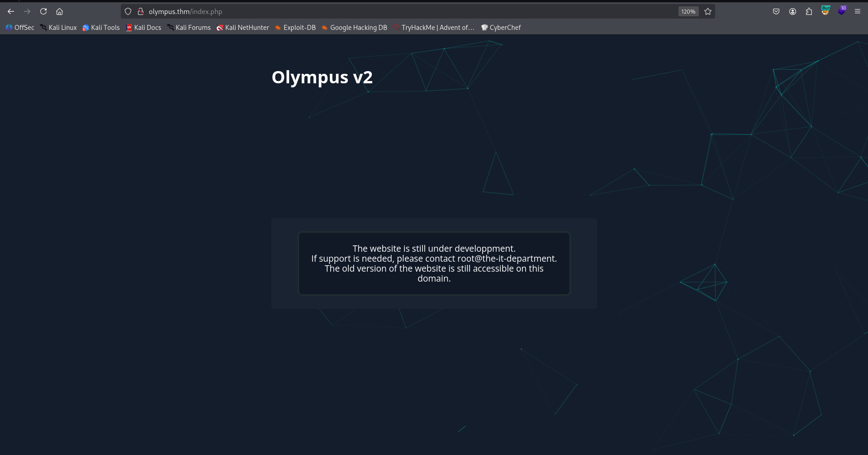Screen dimensions: 868x455
Task: Open the Firefox account icon
Action: (792, 11)
